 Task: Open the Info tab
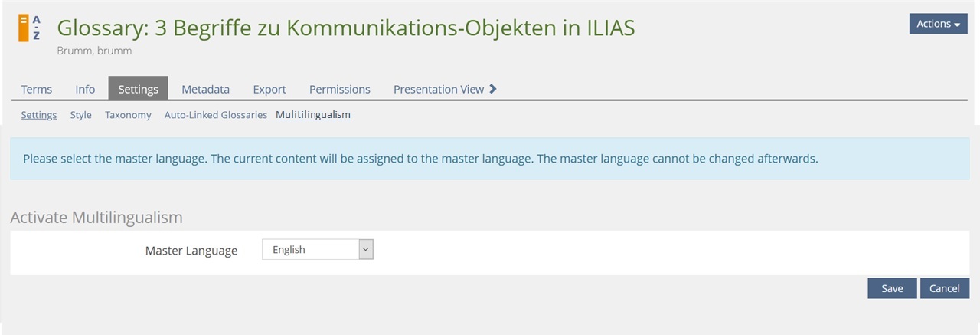pos(85,89)
